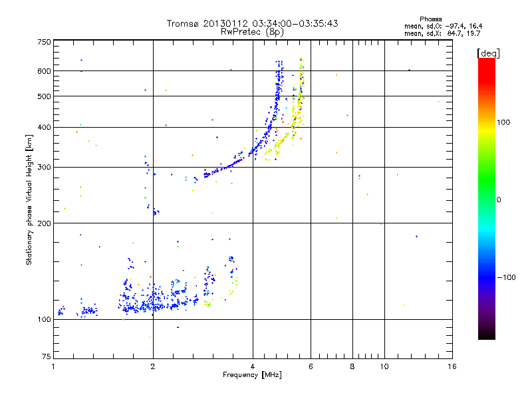532x399 pixels.
Task: Click the Frequency [MHz] axis label
Action: (x=252, y=375)
